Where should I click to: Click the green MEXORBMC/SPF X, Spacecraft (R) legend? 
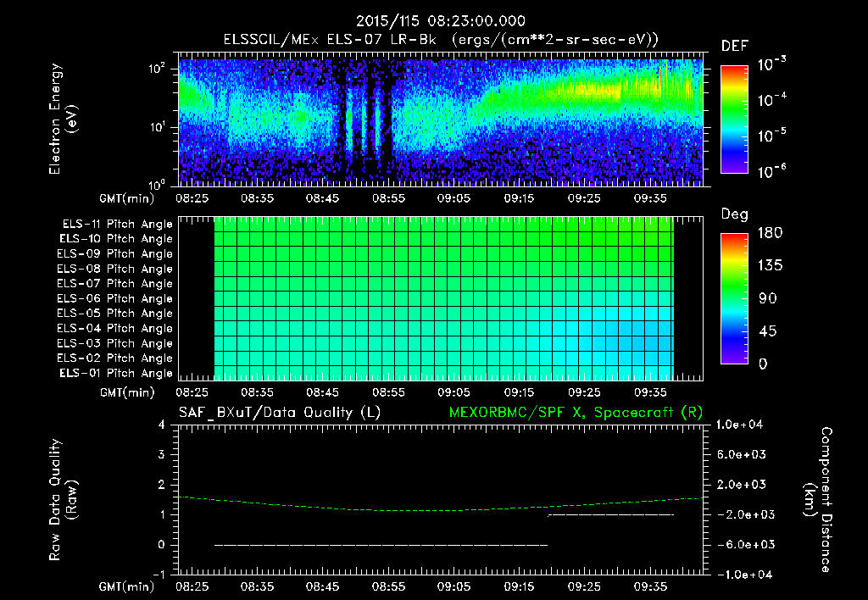tap(576, 413)
